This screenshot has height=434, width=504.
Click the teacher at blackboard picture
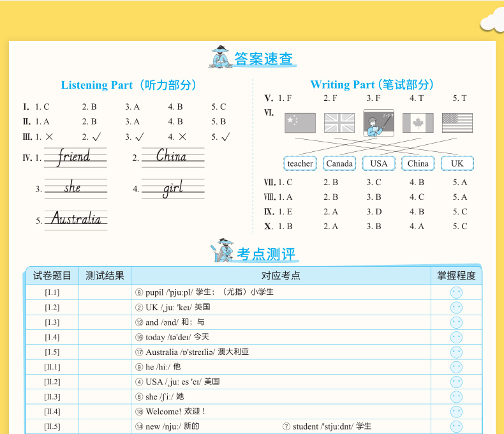pos(379,123)
